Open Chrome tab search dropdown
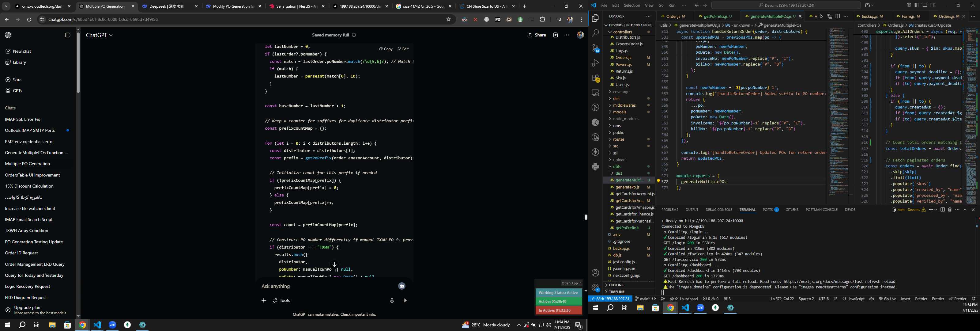Viewport: 980px width, 331px height. point(6,6)
